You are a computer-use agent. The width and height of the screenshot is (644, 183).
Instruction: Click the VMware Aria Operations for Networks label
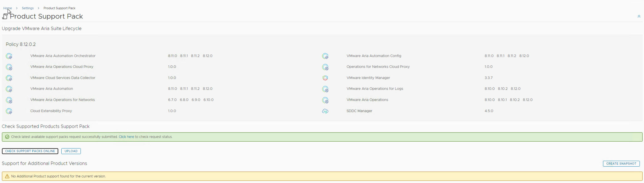pyautogui.click(x=63, y=100)
